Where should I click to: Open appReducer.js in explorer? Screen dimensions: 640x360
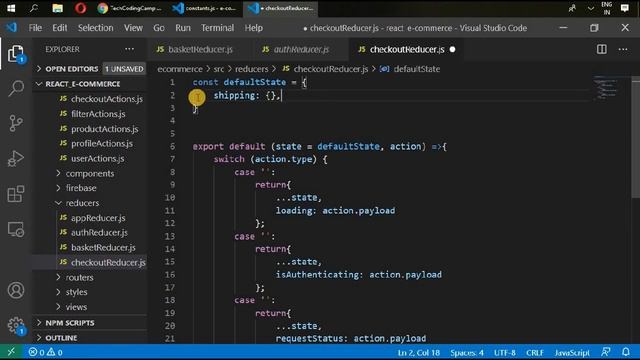98,218
